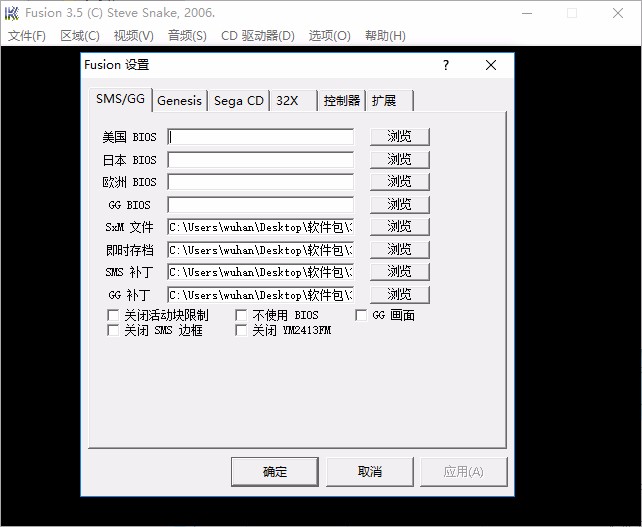
Task: Toggle 不使用 BIOS checkbox
Action: pos(241,315)
